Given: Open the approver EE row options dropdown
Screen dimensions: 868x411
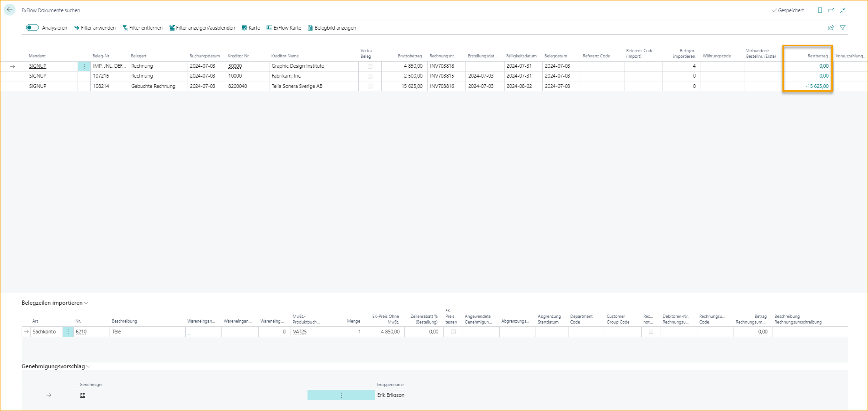Looking at the screenshot, I should 341,395.
